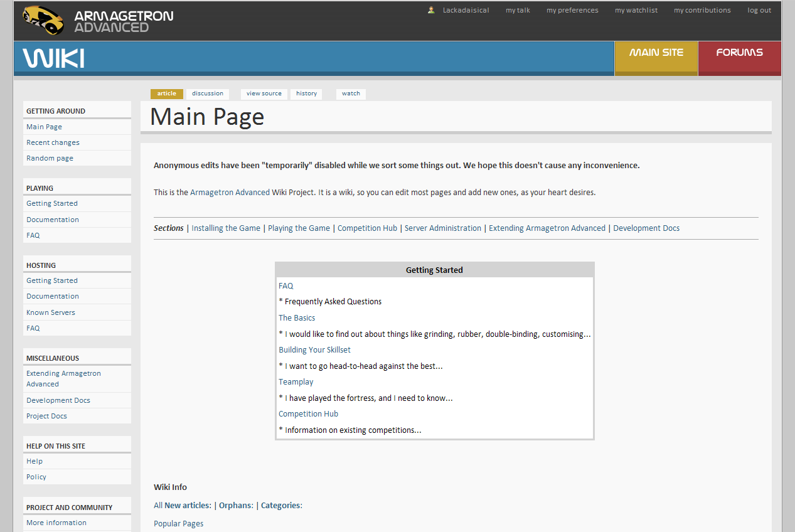795x532 pixels.
Task: Log out of the wiki
Action: tap(759, 10)
